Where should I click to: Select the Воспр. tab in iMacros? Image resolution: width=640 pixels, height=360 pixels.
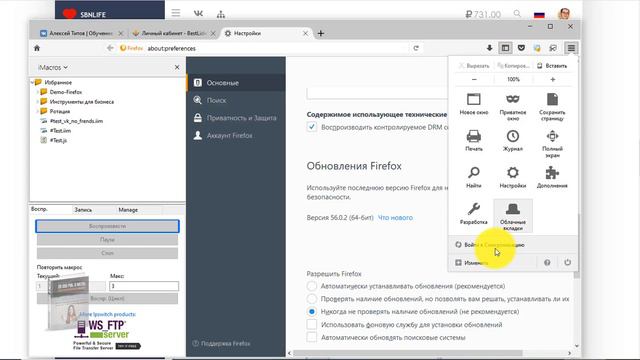pyautogui.click(x=40, y=209)
